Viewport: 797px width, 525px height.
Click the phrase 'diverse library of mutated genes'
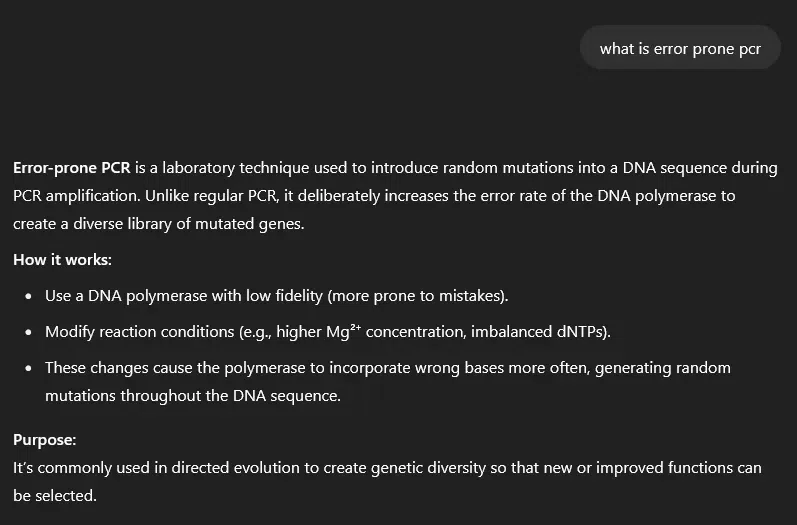(x=188, y=224)
